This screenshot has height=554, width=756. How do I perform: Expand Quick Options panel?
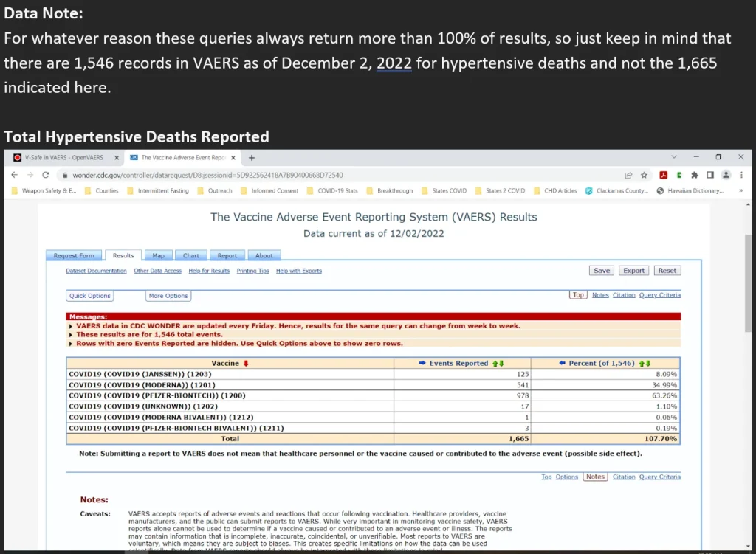coord(90,296)
